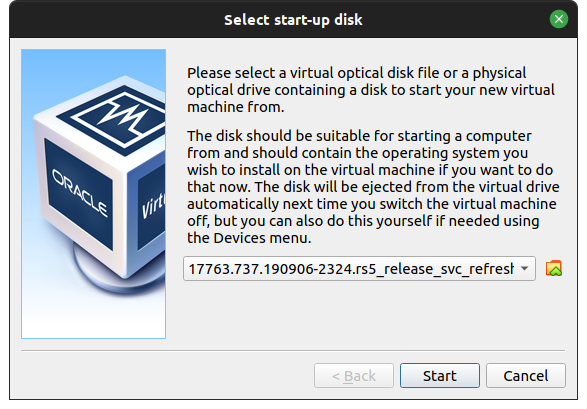587x409 pixels.
Task: Open the folder icon to choose disk file
Action: tap(554, 268)
